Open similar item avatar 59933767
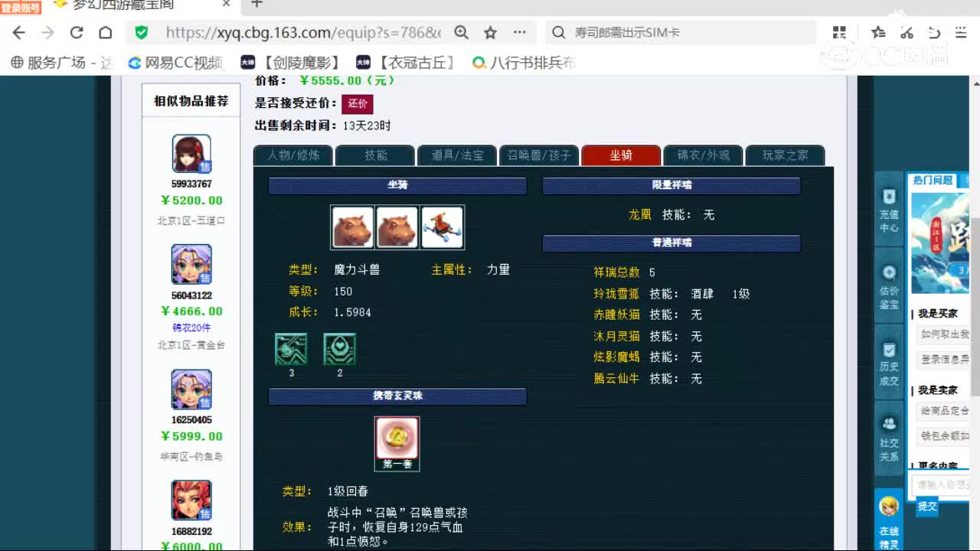The height and width of the screenshot is (551, 980). 191,154
